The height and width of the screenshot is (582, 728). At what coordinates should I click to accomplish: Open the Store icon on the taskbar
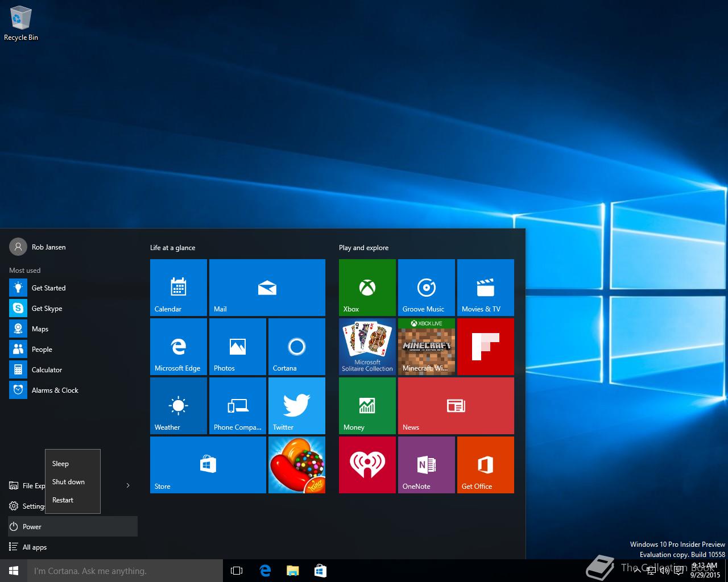coord(320,571)
